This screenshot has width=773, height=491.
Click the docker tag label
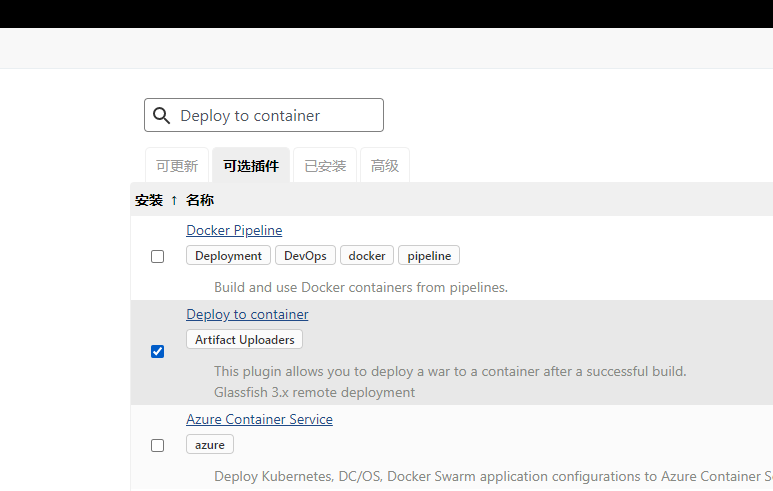coord(367,256)
